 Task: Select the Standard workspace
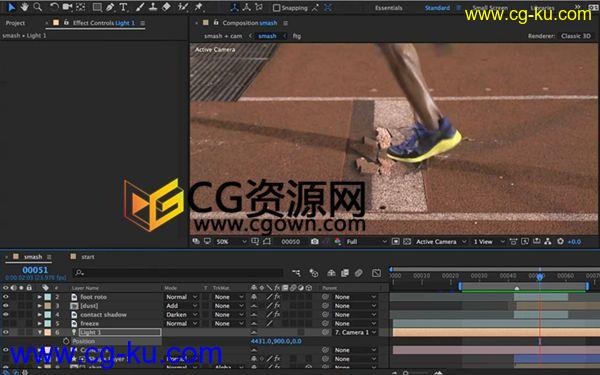point(437,8)
